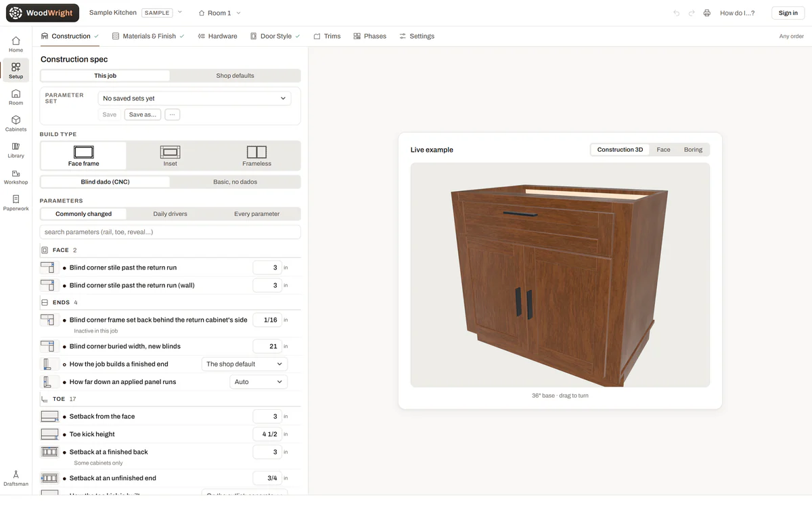
Task: Go to Cabinets in sidebar
Action: (x=16, y=123)
